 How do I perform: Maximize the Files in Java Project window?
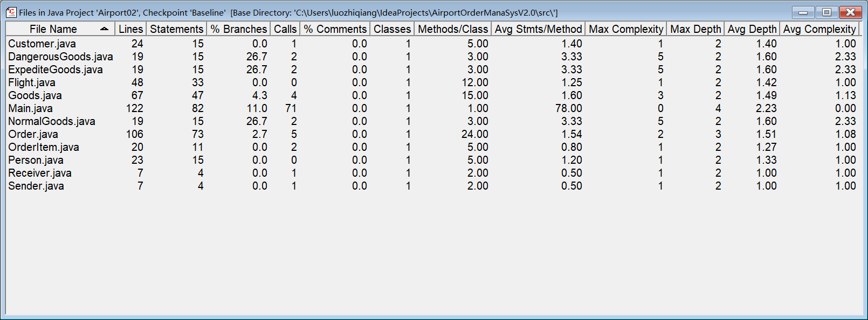pyautogui.click(x=826, y=12)
